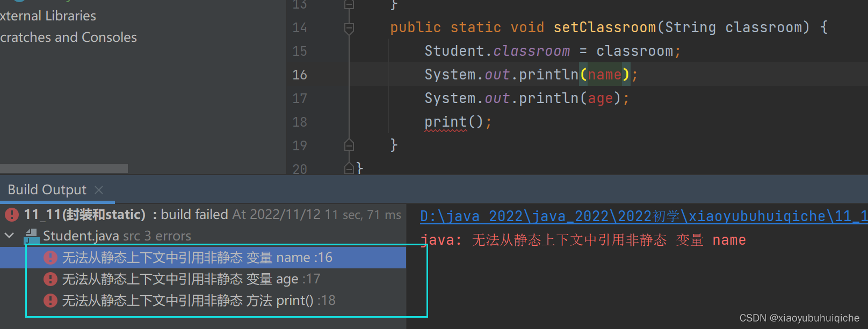Click 'name' argument on line 16

tap(605, 75)
